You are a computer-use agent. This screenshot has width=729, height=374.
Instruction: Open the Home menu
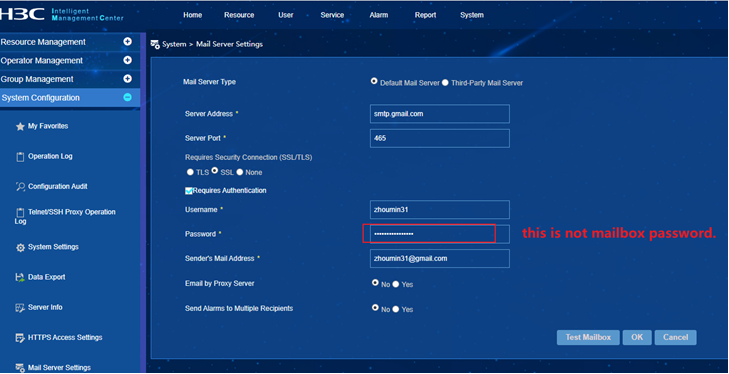coord(192,15)
